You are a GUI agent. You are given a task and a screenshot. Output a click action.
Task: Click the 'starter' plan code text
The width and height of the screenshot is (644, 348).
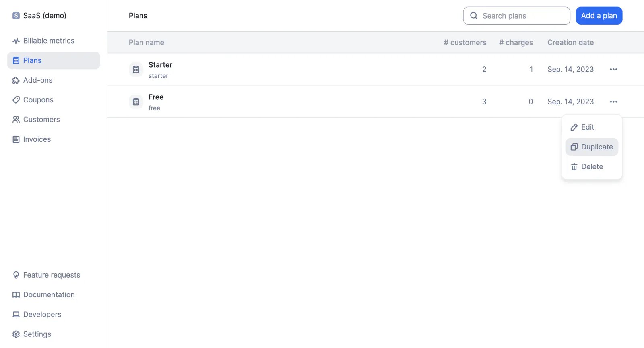coord(158,76)
